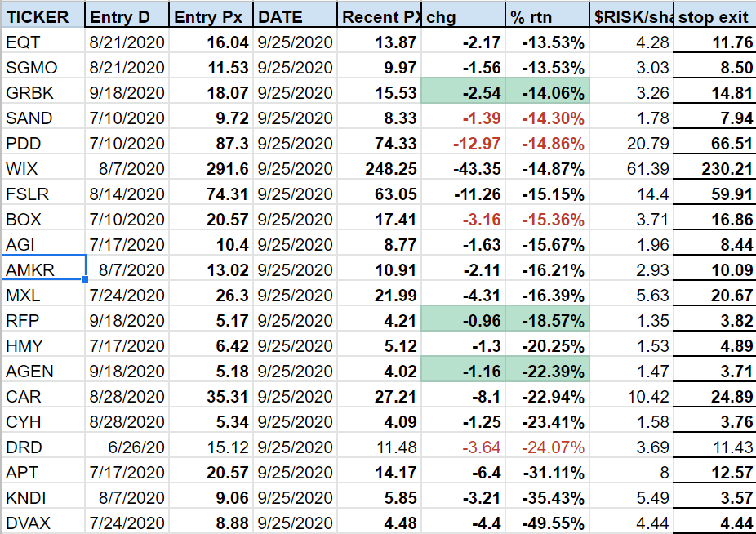Click stop exit value 230.21
Screen dimensions: 756x534
tap(714, 168)
